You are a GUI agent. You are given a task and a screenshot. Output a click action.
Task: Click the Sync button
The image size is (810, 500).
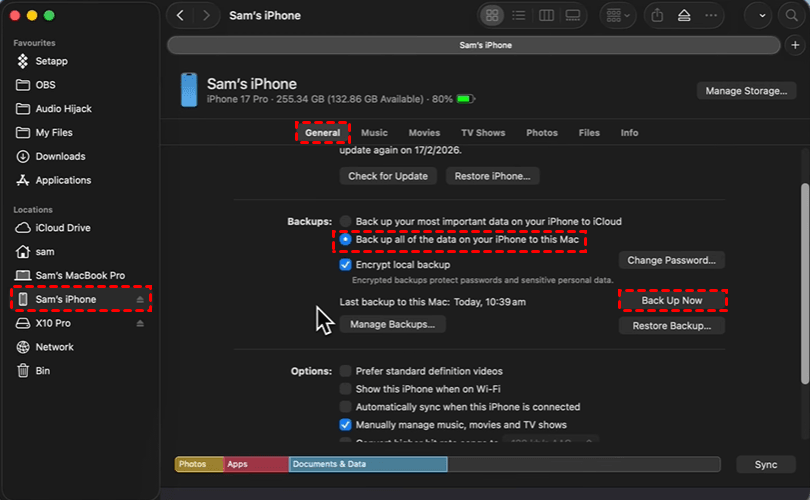766,465
